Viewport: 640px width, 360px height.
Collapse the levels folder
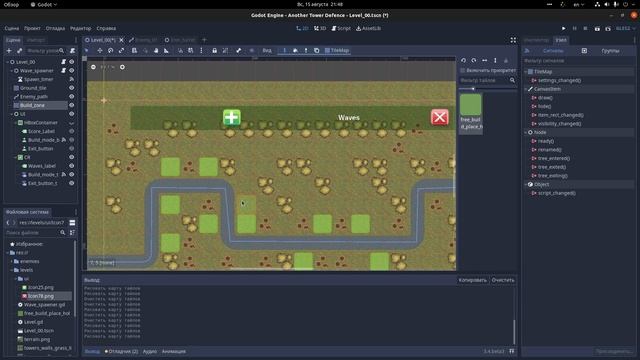(11, 270)
